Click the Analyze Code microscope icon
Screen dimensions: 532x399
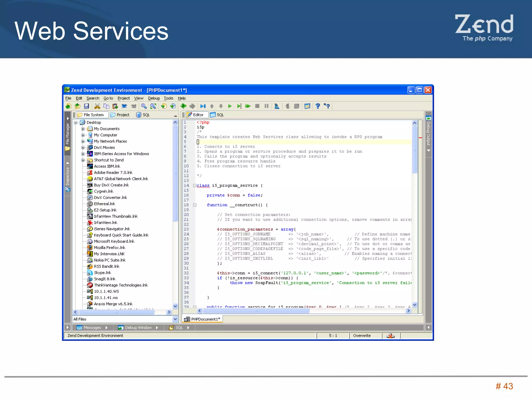(x=277, y=106)
